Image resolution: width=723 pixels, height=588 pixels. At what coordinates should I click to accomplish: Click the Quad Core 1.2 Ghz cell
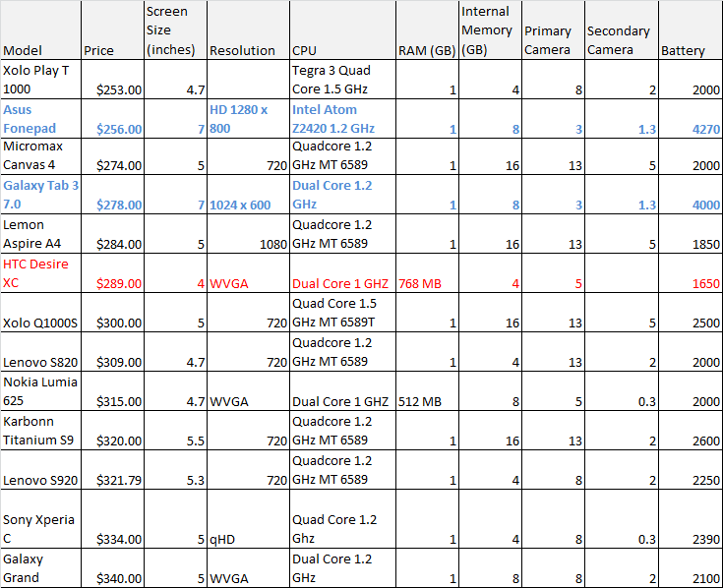(x=342, y=519)
